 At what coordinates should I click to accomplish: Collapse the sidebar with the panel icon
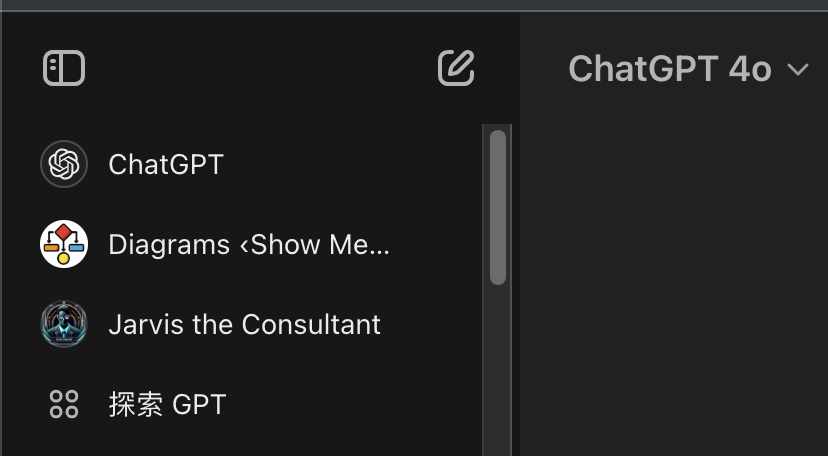pyautogui.click(x=64, y=69)
